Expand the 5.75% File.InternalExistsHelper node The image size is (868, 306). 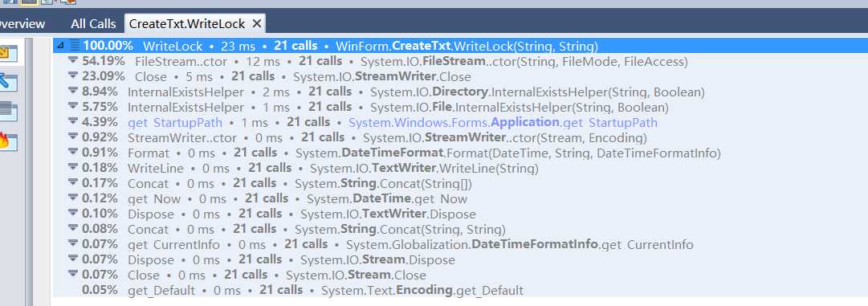click(x=72, y=106)
